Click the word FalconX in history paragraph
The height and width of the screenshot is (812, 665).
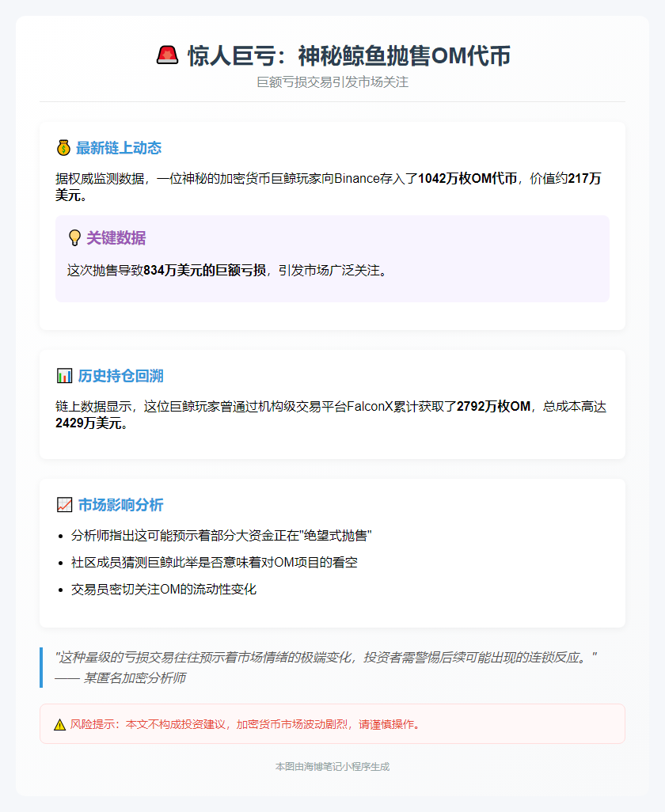click(x=370, y=407)
